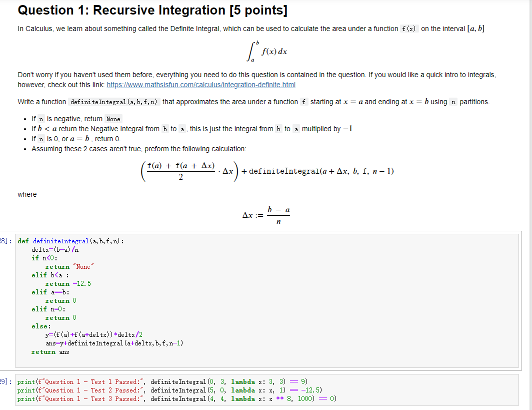
Task: Click the cell prompt label [28]
Action: coord(5,241)
